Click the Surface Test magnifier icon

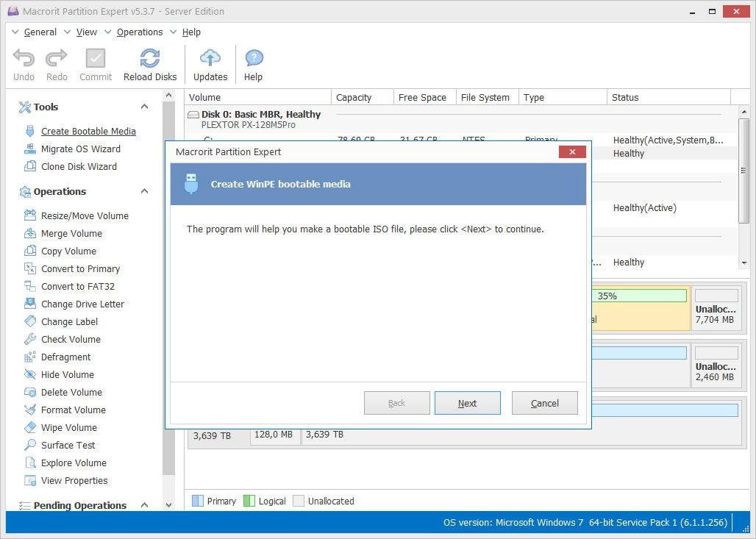[x=30, y=445]
